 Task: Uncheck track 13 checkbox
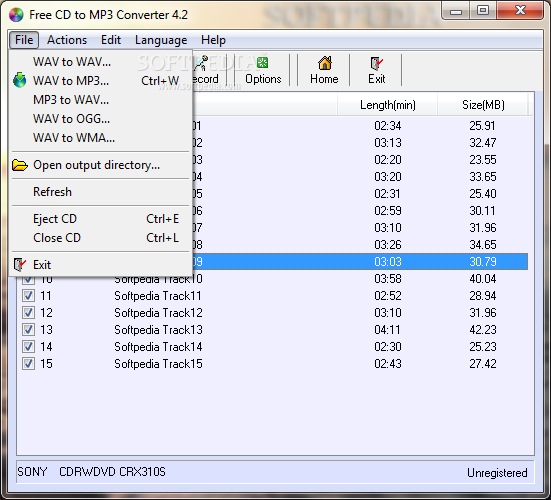[x=28, y=330]
